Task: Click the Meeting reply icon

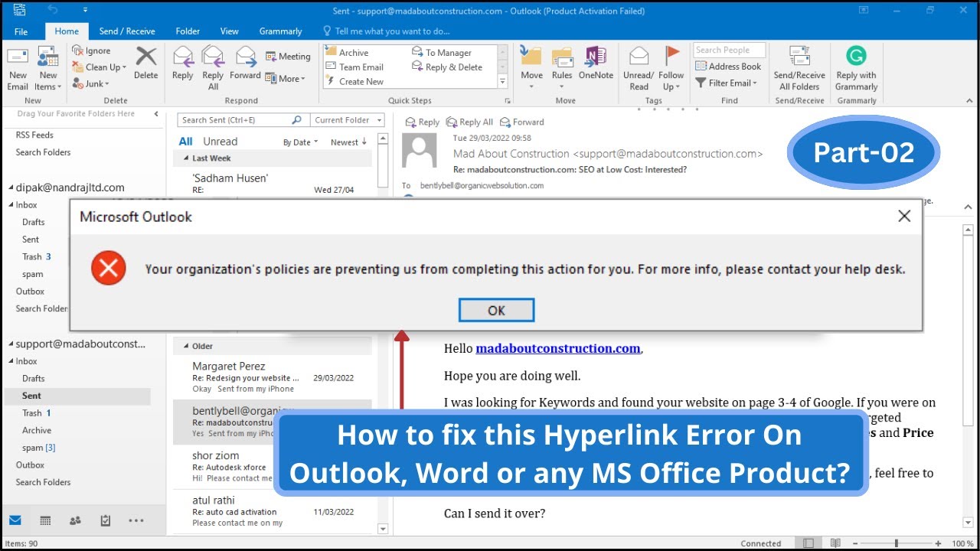Action: tap(271, 56)
